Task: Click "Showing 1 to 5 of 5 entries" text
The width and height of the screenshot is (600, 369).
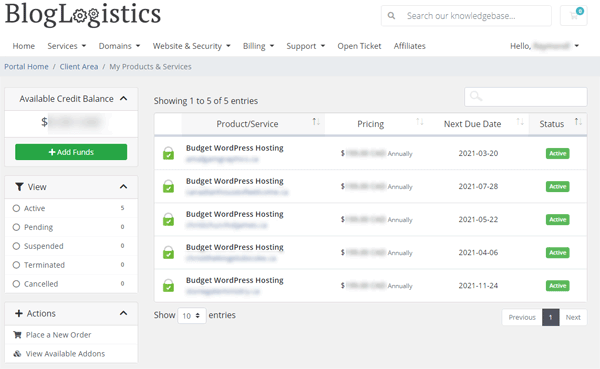Action: [x=206, y=101]
